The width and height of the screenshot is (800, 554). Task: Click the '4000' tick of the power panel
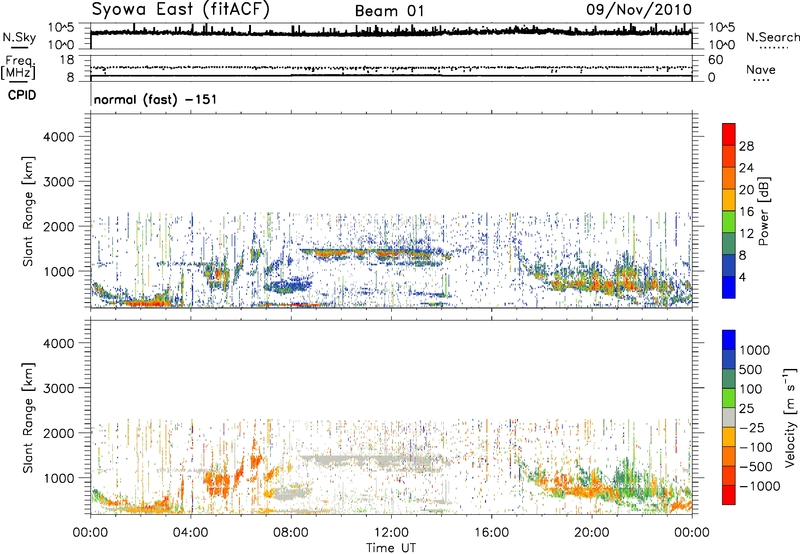[x=59, y=137]
